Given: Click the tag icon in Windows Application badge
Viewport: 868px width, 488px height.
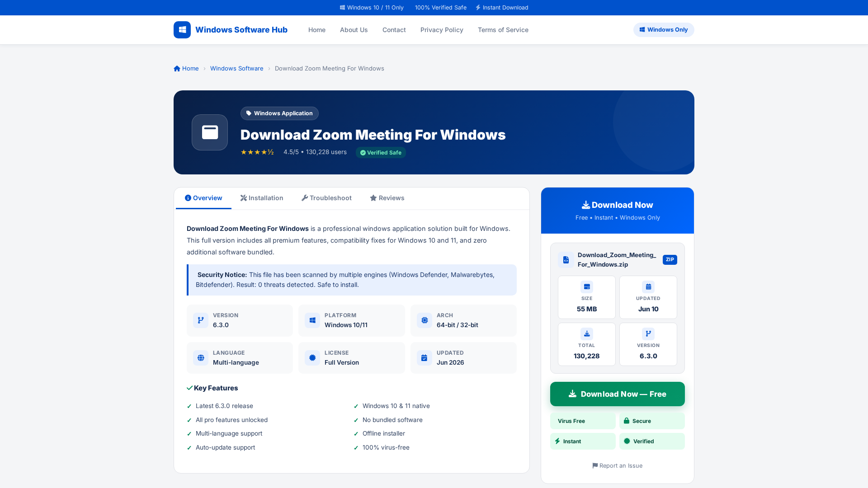Looking at the screenshot, I should tap(249, 113).
